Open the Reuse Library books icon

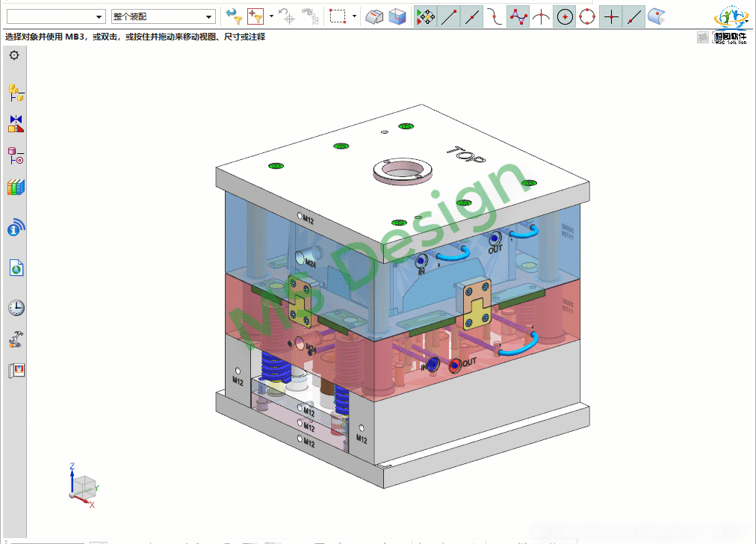(x=16, y=187)
